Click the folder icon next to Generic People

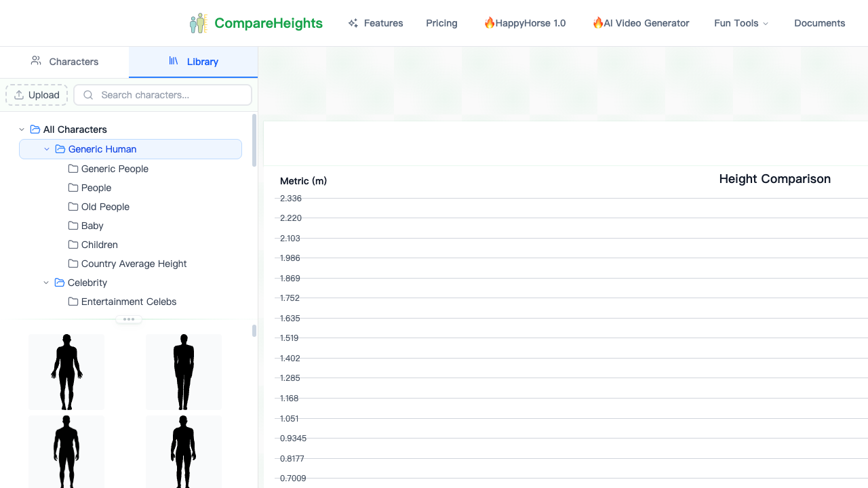point(73,169)
